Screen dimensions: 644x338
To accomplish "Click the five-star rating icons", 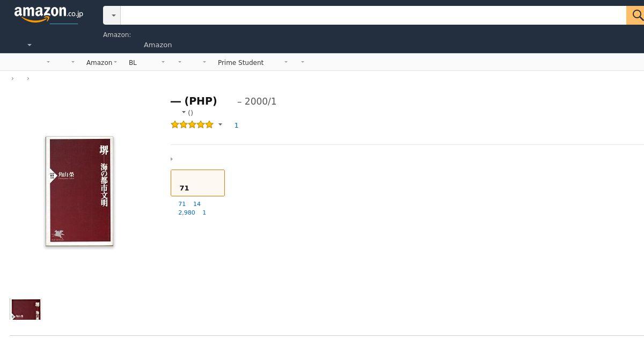I will click(x=192, y=125).
